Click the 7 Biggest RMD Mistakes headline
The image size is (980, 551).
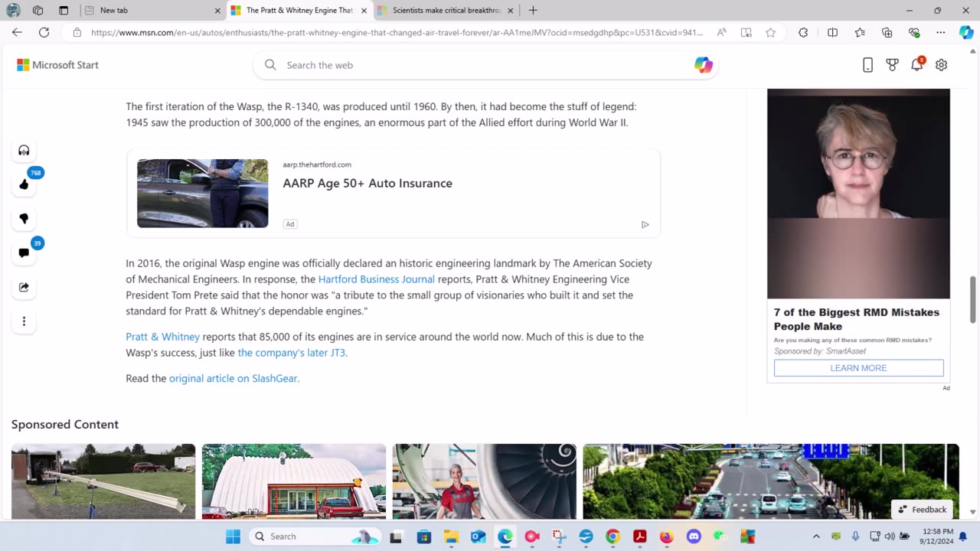pyautogui.click(x=856, y=319)
